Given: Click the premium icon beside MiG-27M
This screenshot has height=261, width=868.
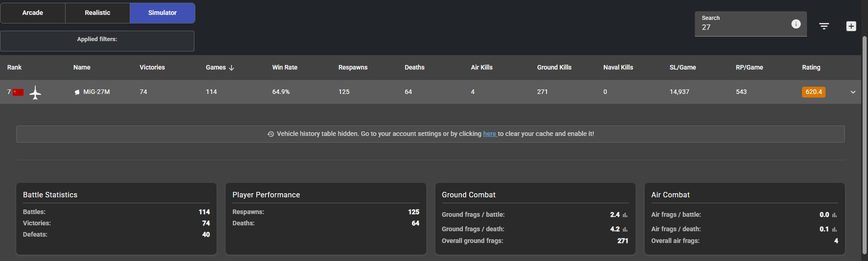Looking at the screenshot, I should [77, 92].
